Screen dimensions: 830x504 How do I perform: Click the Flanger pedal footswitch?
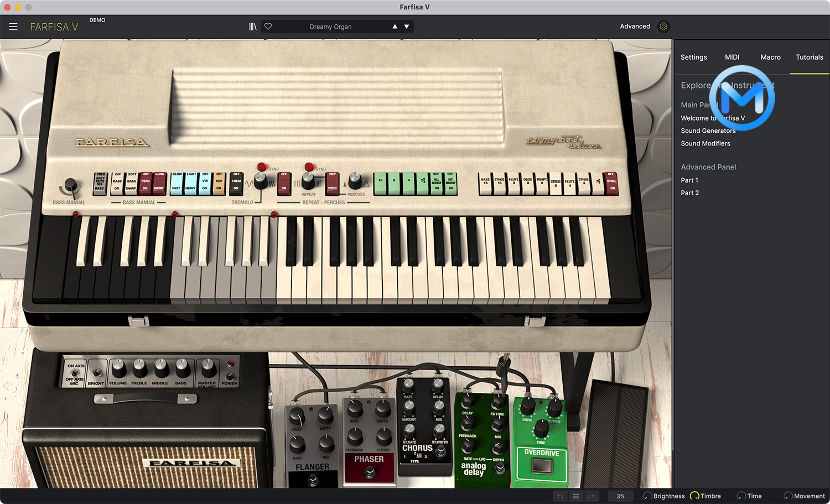tap(313, 480)
